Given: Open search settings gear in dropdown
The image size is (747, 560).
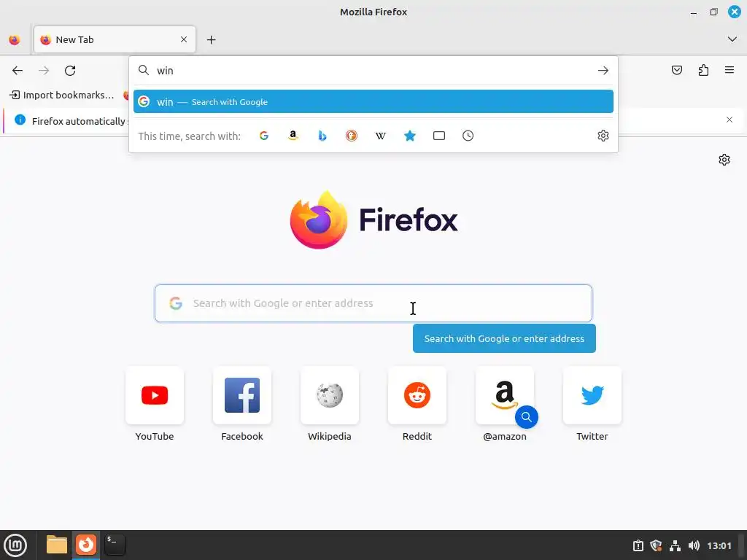Looking at the screenshot, I should click(603, 136).
